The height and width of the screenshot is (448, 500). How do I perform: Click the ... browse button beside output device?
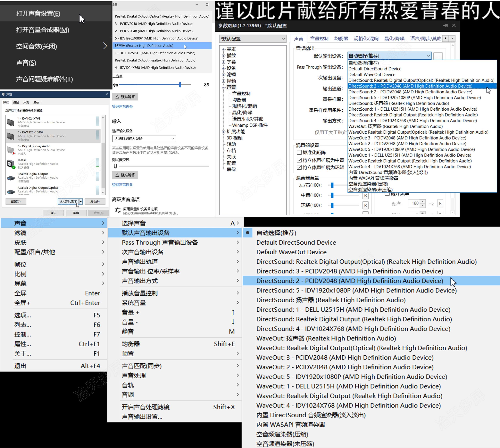click(x=438, y=56)
